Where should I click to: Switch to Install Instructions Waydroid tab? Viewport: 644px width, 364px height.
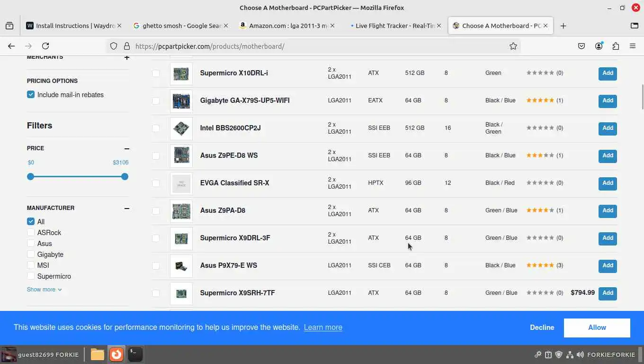[x=74, y=26]
